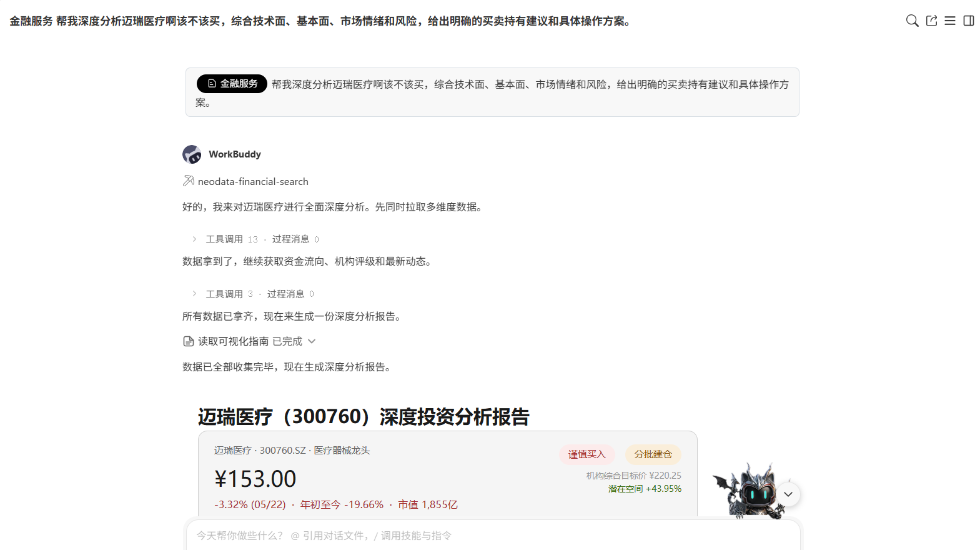
Task: Expand the 工具调用 13 section
Action: [256, 239]
